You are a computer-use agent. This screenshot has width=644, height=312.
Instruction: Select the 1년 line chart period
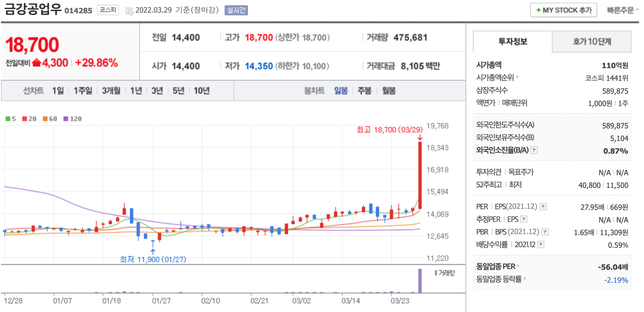pos(136,90)
